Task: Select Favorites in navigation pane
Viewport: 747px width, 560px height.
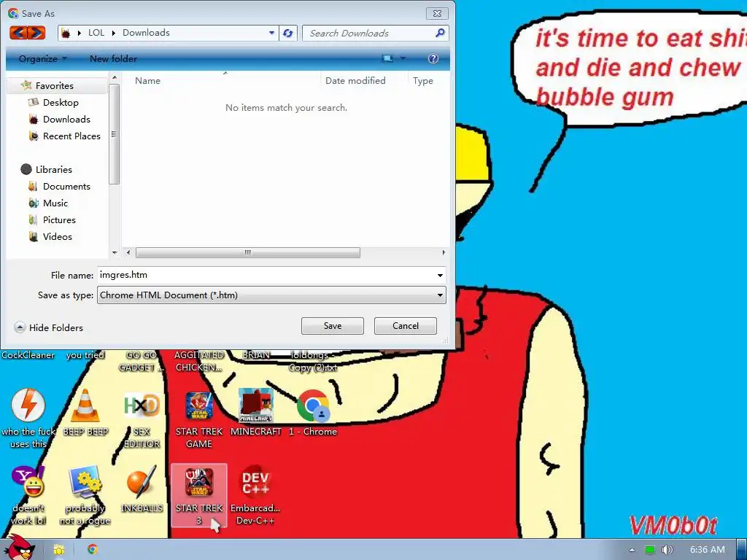Action: [54, 86]
